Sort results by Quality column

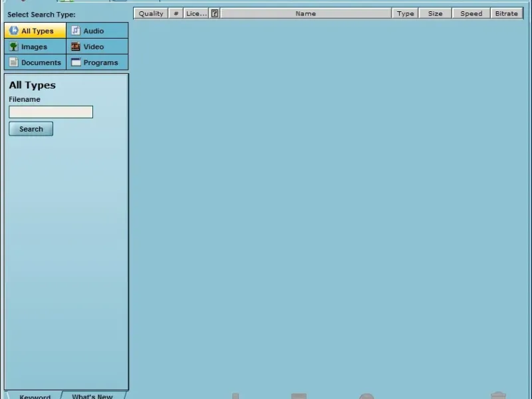(x=151, y=13)
